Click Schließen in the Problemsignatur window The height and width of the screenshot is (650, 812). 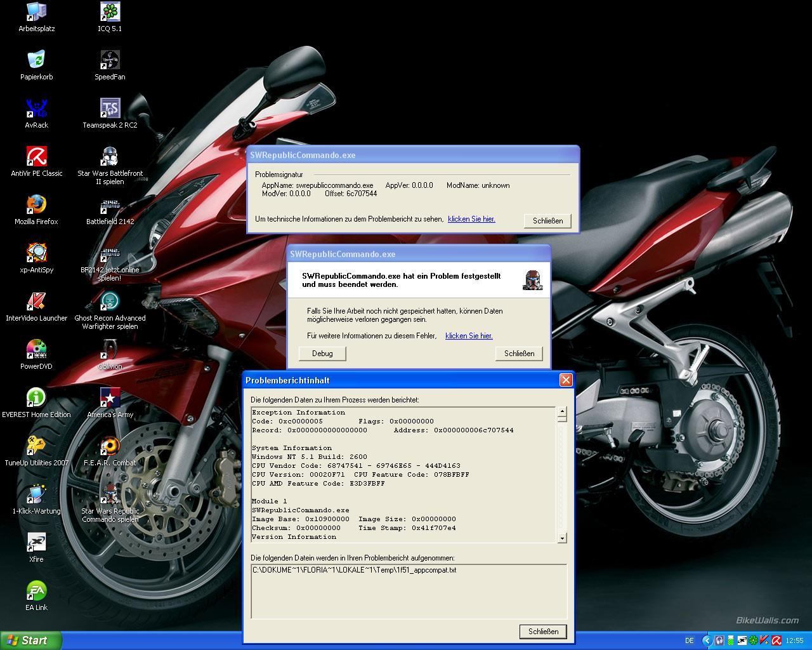(x=548, y=221)
